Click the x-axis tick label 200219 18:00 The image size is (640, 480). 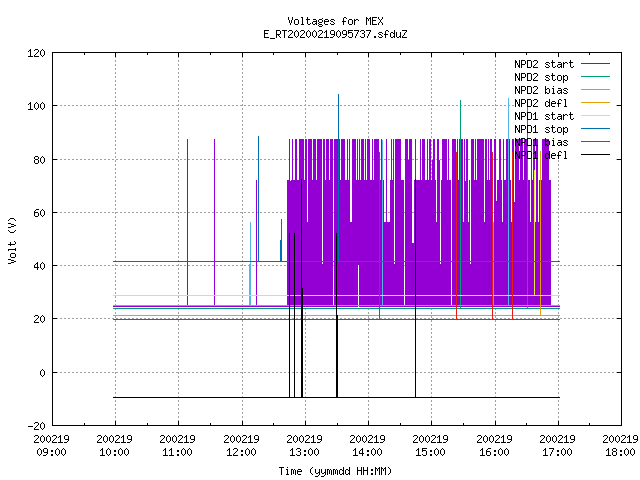pyautogui.click(x=620, y=446)
